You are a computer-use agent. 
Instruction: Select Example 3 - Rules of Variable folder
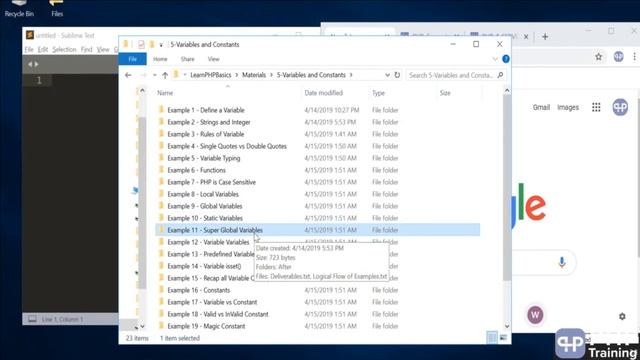(205, 134)
